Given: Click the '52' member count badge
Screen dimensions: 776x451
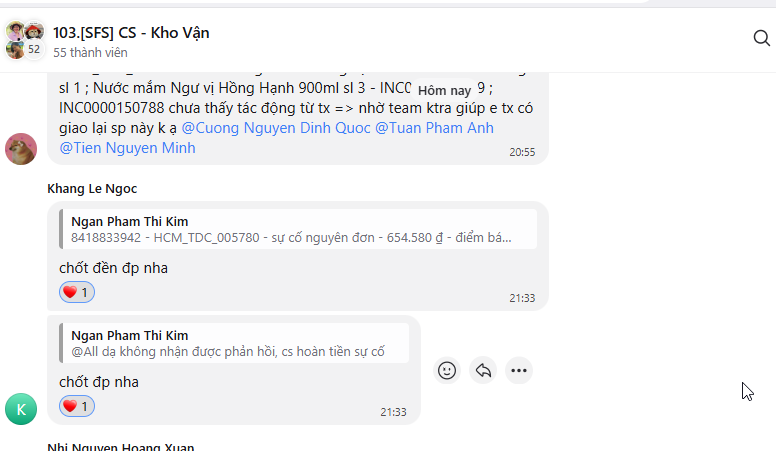Looking at the screenshot, I should [34, 50].
